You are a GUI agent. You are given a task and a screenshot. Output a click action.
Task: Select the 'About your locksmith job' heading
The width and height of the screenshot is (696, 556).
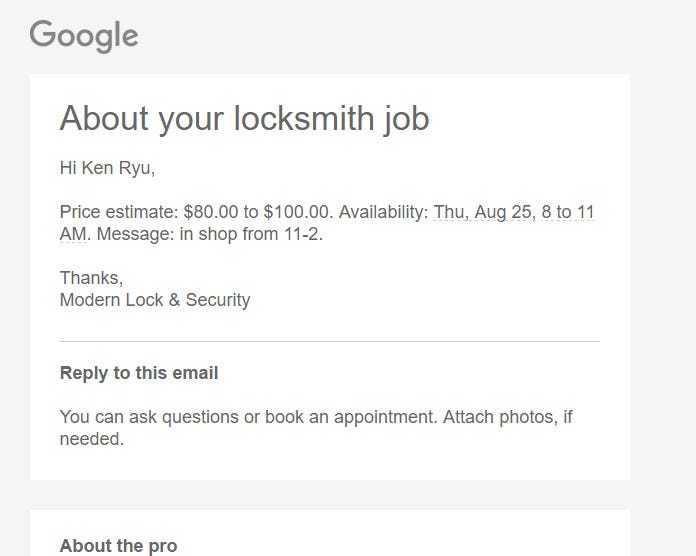click(x=245, y=119)
